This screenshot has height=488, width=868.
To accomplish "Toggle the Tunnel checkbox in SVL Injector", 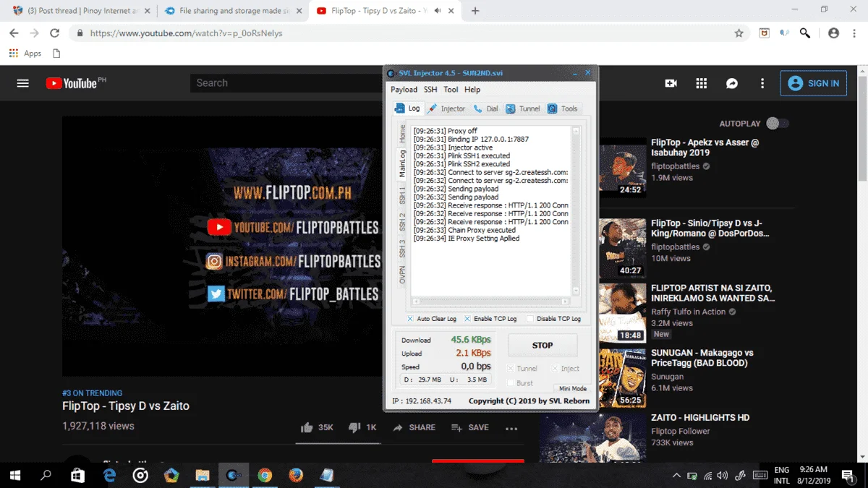I will (522, 369).
